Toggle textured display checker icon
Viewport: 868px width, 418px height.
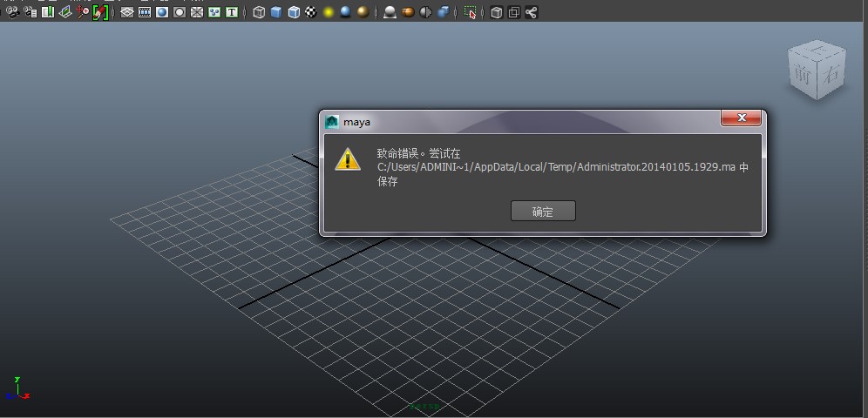[x=310, y=12]
